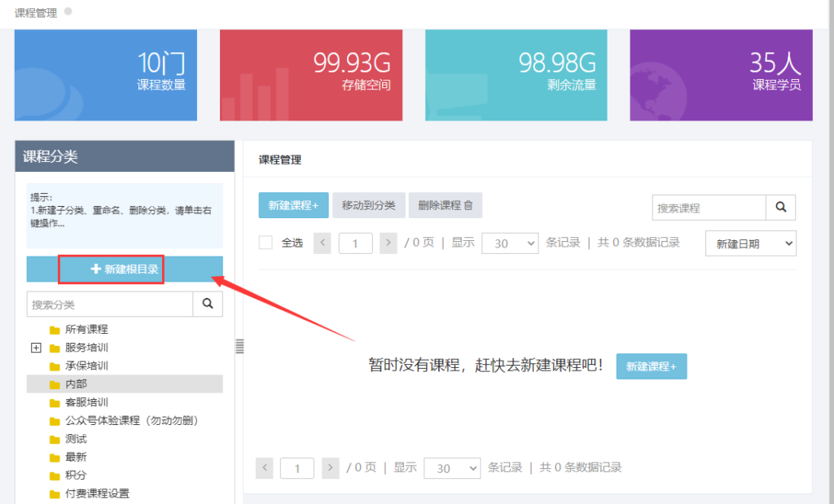834x504 pixels.
Task: Click the 课程分类 panel header
Action: point(125,156)
